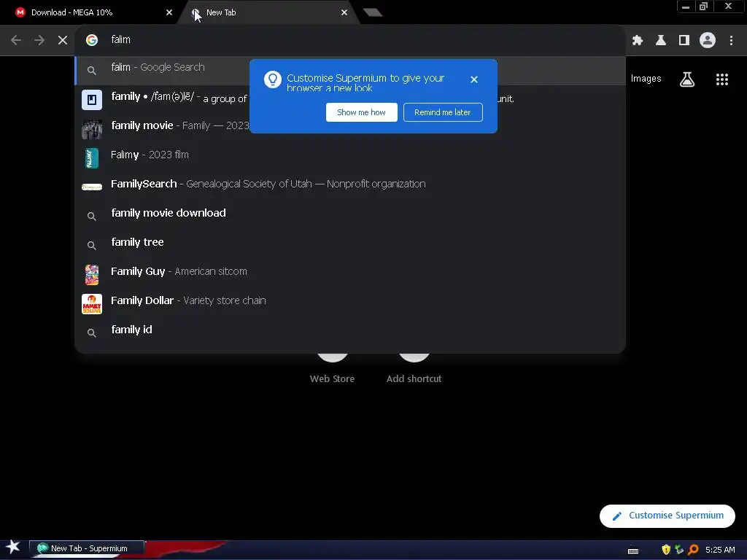747x560 pixels.
Task: Click the lightbulb icon in the popup
Action: point(273,79)
